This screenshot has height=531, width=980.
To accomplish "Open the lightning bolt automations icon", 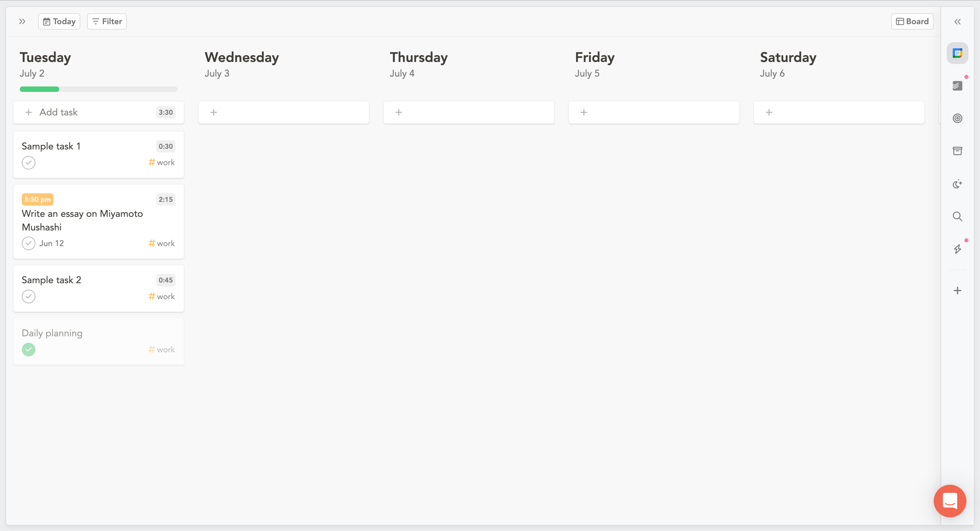I will (x=957, y=249).
